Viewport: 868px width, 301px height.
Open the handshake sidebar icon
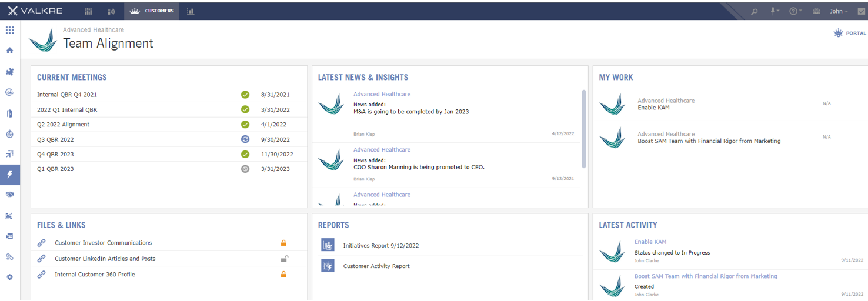point(9,195)
